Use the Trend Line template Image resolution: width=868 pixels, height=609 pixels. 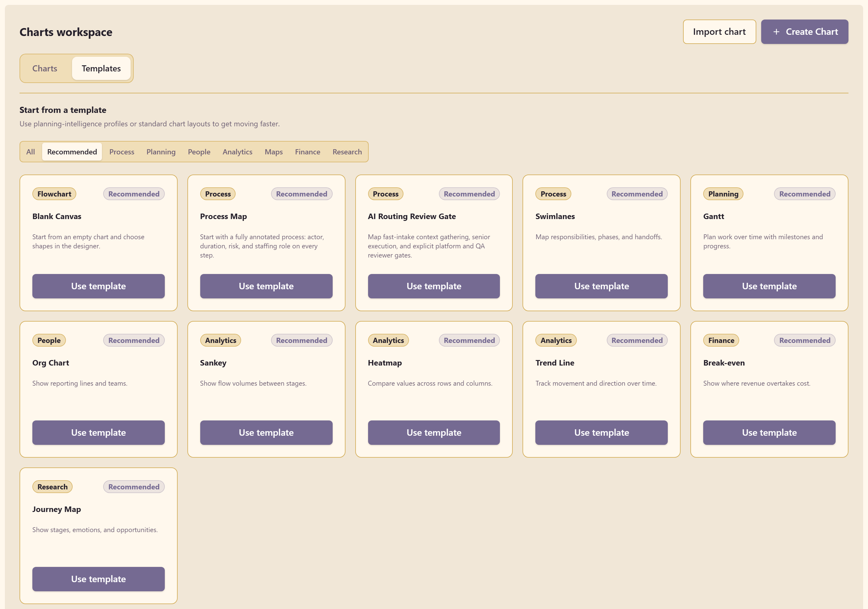(602, 432)
